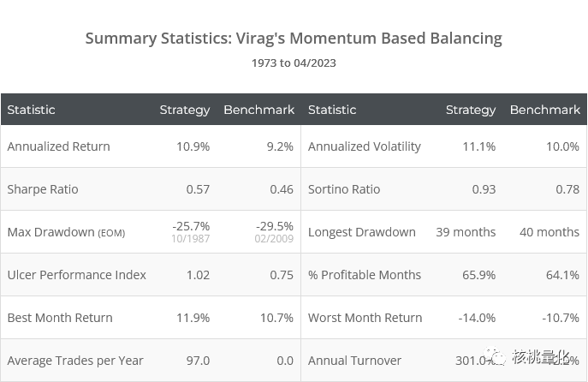The image size is (588, 382).
Task: Click the Summary Statistics title heading
Action: click(294, 39)
